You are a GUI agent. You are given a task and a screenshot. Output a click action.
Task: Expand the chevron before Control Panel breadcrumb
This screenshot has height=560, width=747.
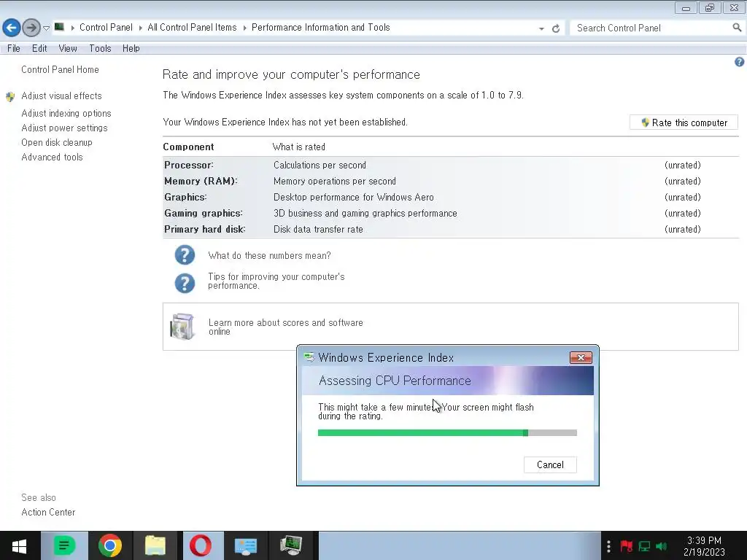[73, 28]
